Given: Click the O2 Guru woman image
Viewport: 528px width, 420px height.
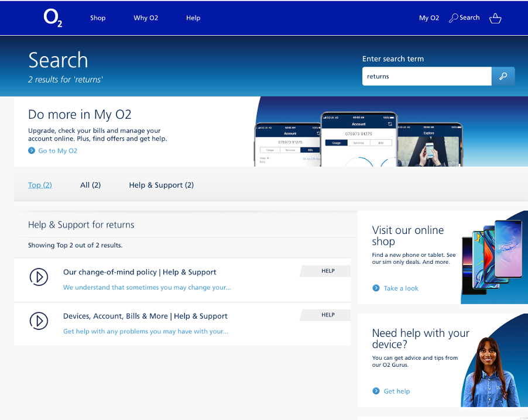Looking at the screenshot, I should (491, 372).
